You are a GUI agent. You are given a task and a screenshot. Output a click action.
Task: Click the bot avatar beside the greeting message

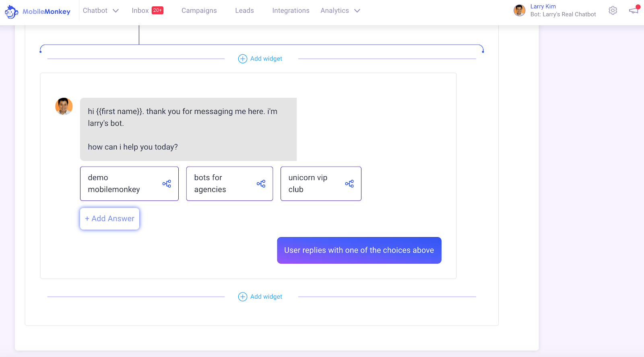point(64,106)
